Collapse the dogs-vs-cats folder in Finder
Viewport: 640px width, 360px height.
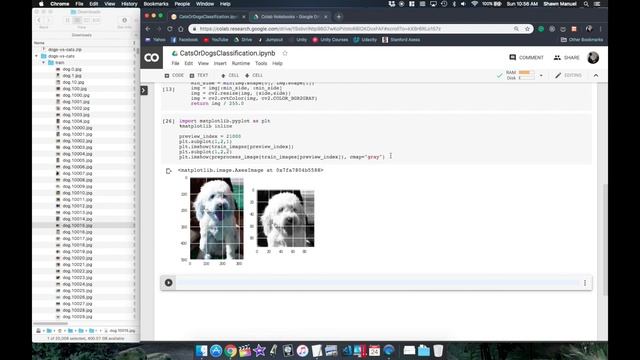(x=37, y=56)
